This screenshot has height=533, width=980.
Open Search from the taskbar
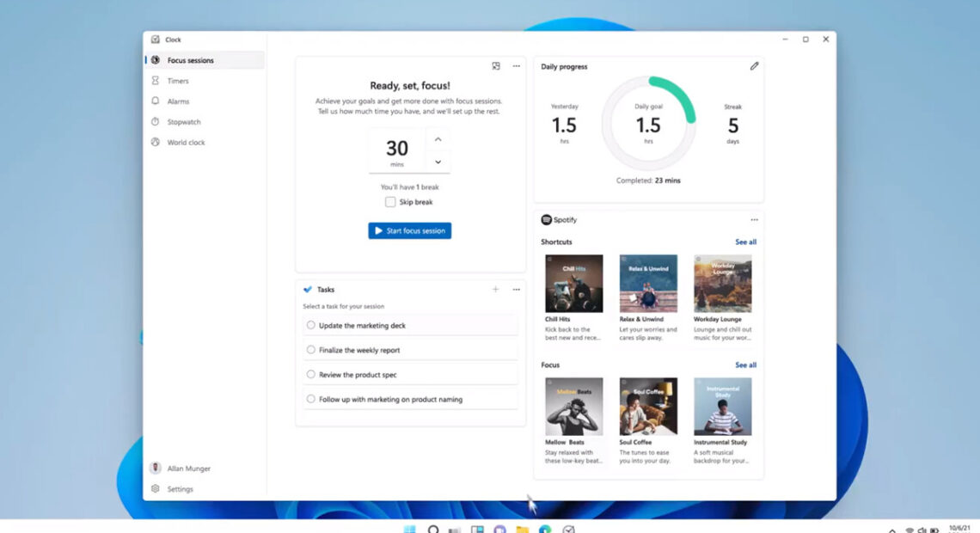(x=432, y=530)
